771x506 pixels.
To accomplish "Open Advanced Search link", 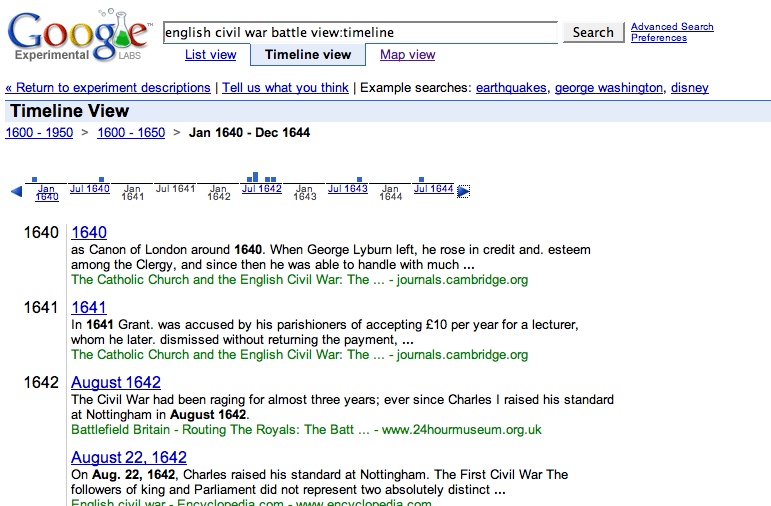I will point(672,27).
